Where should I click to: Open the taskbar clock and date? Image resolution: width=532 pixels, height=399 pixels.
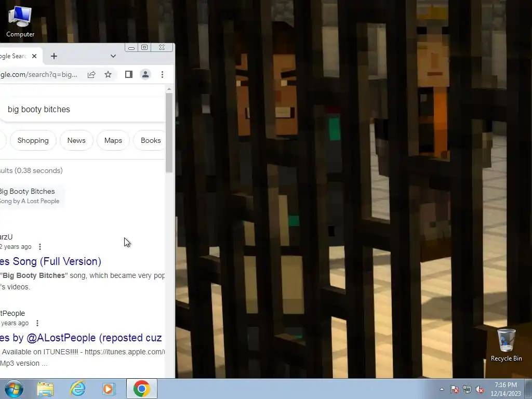[x=506, y=389]
